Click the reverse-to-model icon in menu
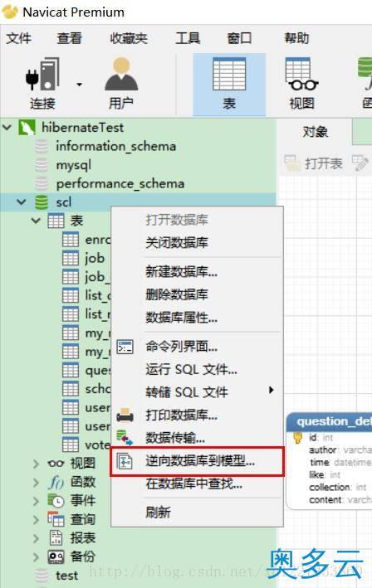 [125, 461]
